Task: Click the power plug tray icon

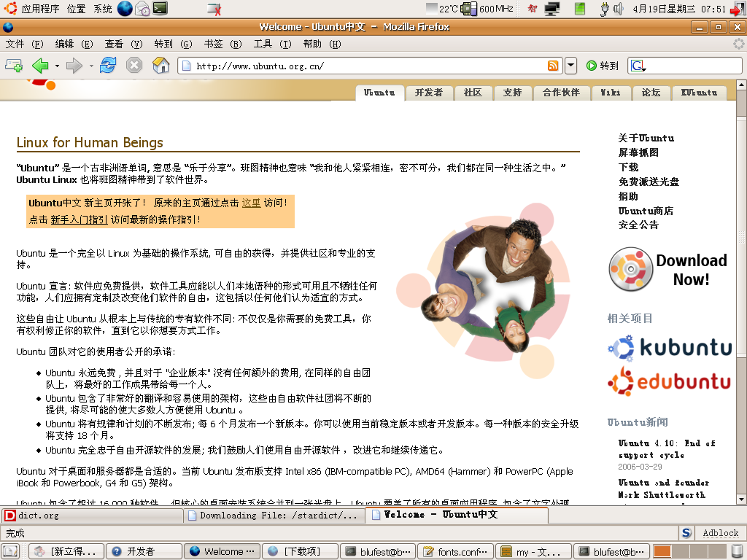Action: [x=604, y=9]
